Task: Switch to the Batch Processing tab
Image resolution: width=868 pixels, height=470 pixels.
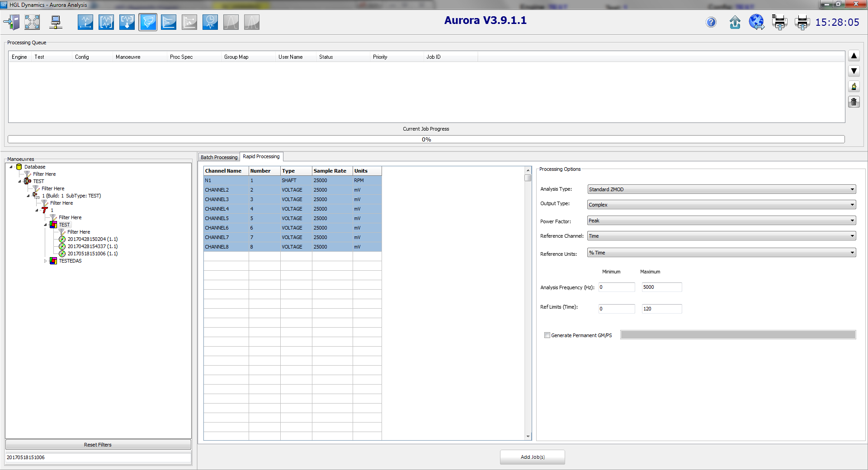Action: (219, 157)
